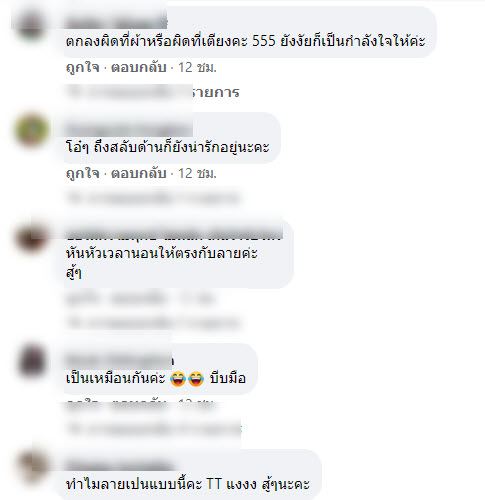Viewport: 485px width, 500px height.
Task: Like the comment 'ตกลงผิดที่ผ้าหรือผิดที่เตียง' via ถูกใจ
Action: pos(83,68)
